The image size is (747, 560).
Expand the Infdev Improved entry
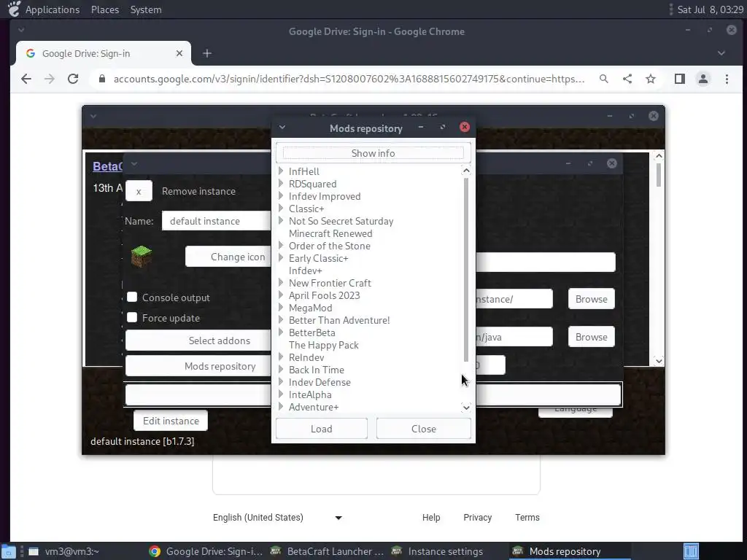(281, 195)
